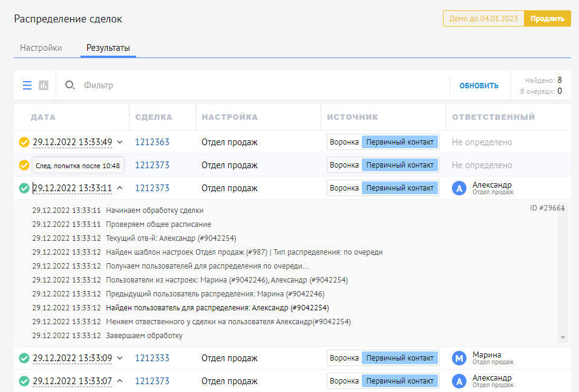Switch to list view icon
Viewport: 579px width, 392px height.
tap(27, 85)
